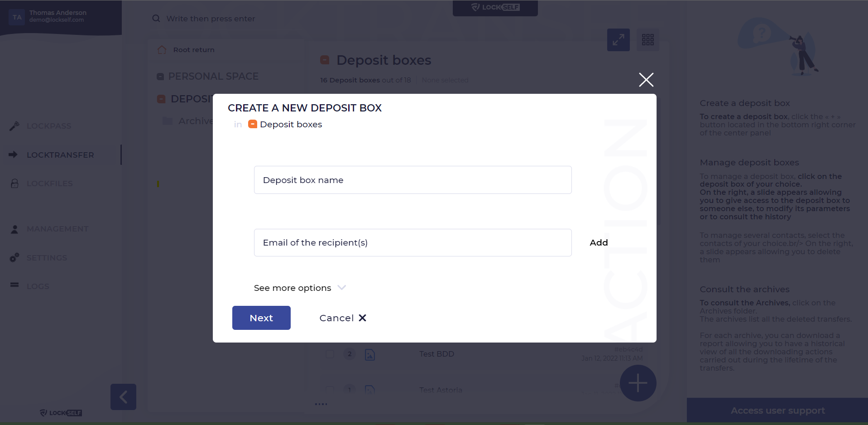Click the Deposit box name field
Image resolution: width=868 pixels, height=425 pixels.
click(412, 180)
